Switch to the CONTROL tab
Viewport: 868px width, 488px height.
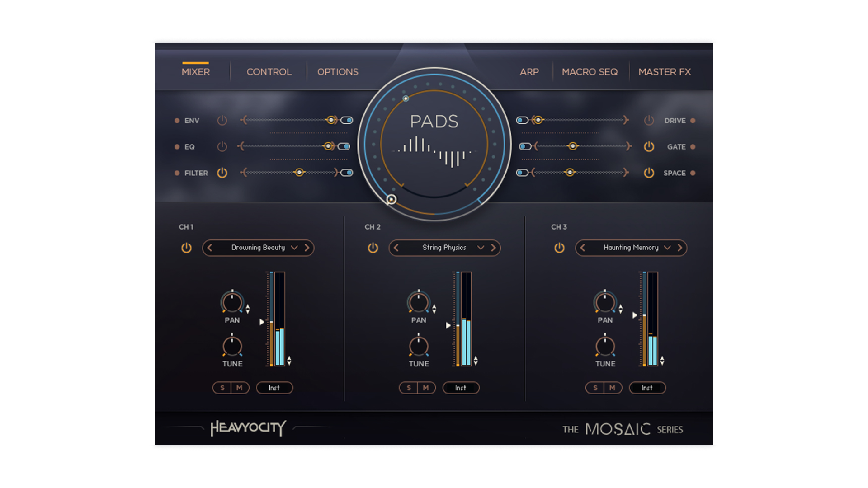[269, 71]
